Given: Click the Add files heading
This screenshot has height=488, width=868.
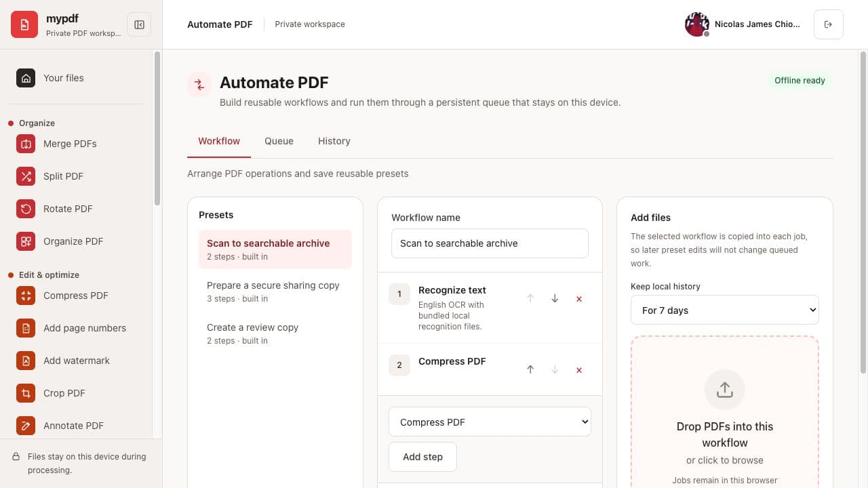Looking at the screenshot, I should point(650,218).
